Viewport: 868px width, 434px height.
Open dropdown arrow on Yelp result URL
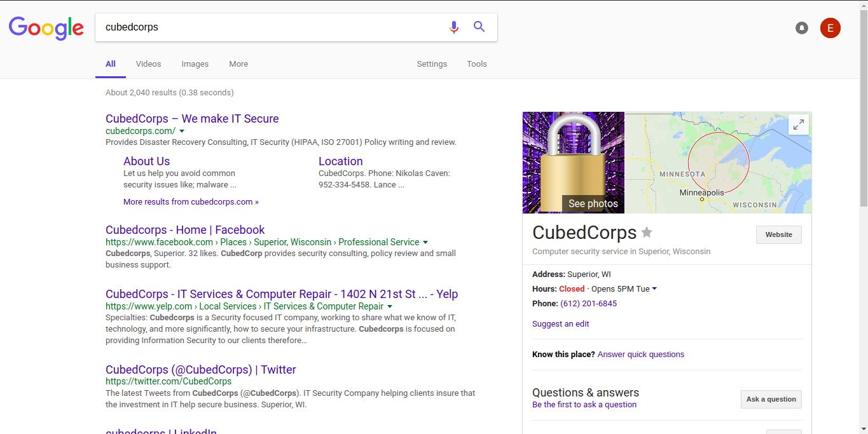pos(390,306)
